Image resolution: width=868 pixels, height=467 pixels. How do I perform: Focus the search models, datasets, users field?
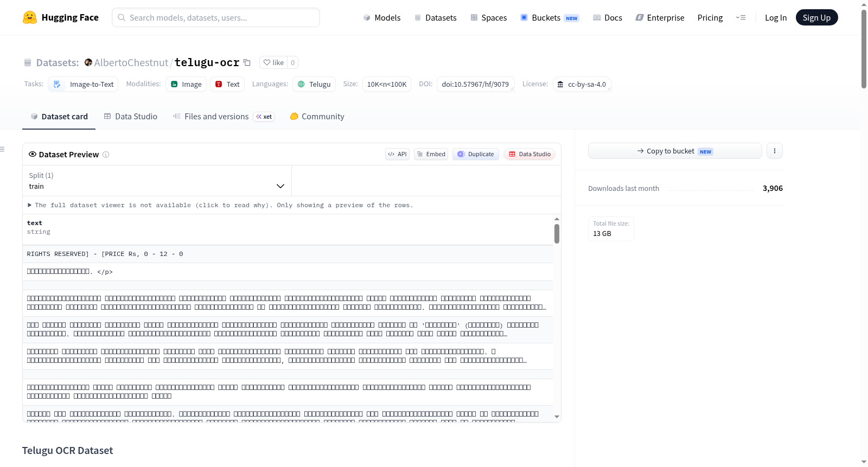216,17
